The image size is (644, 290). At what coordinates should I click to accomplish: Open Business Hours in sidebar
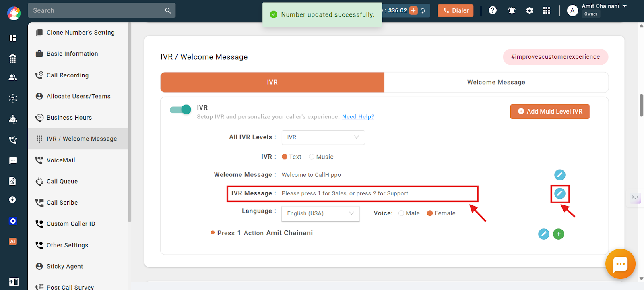[78, 118]
